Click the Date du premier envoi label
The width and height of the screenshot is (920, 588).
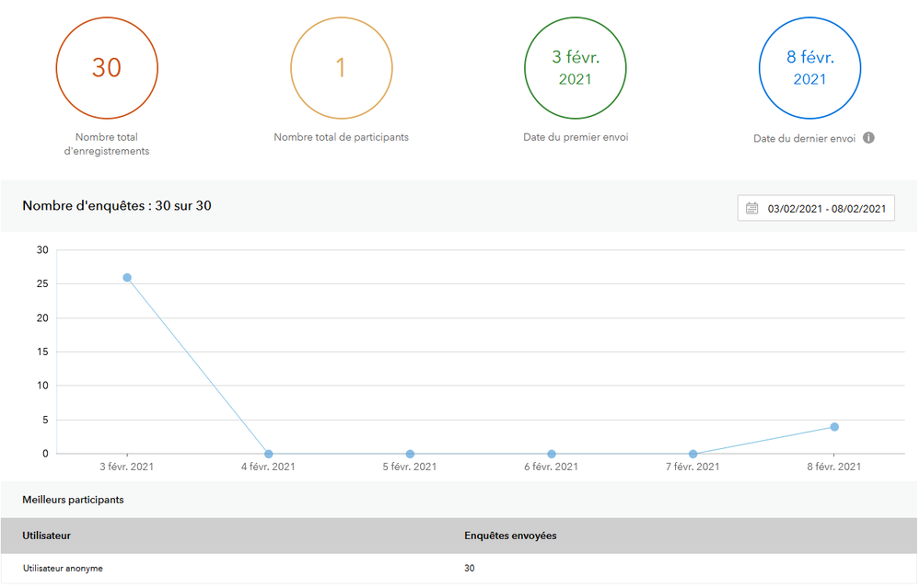[x=576, y=137]
